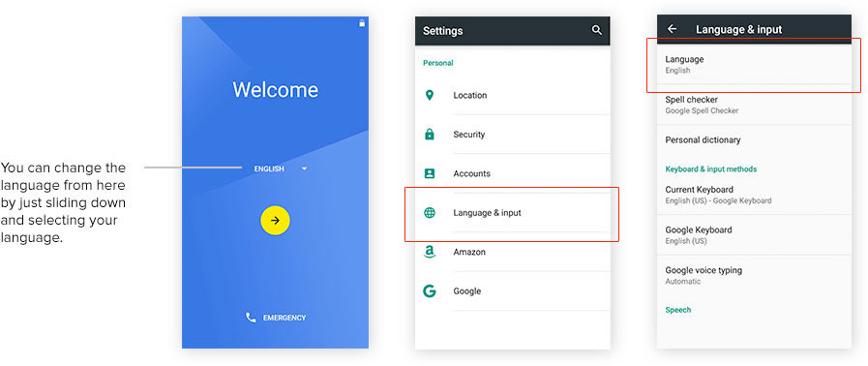Tap the Settings title text

(x=443, y=31)
